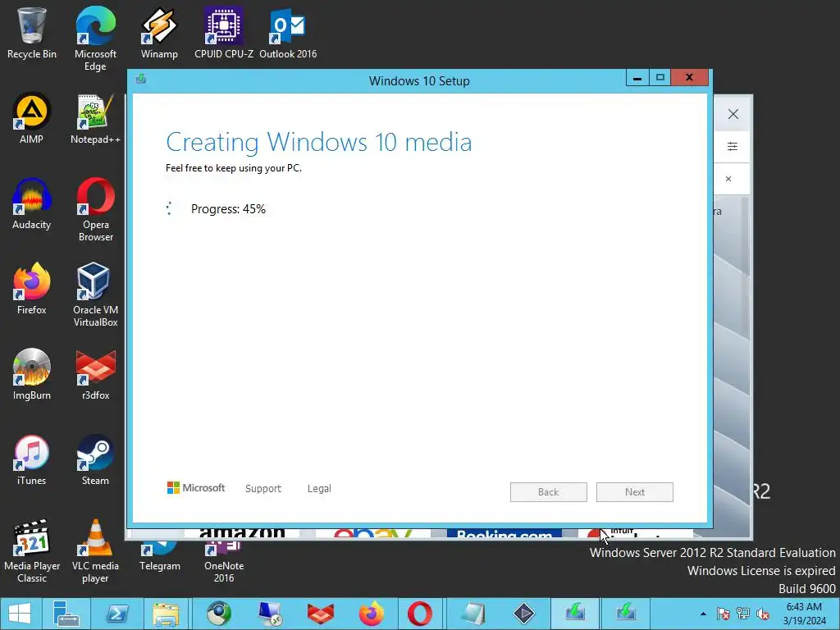Click the Creating Windows 10 media heading

coord(319,143)
